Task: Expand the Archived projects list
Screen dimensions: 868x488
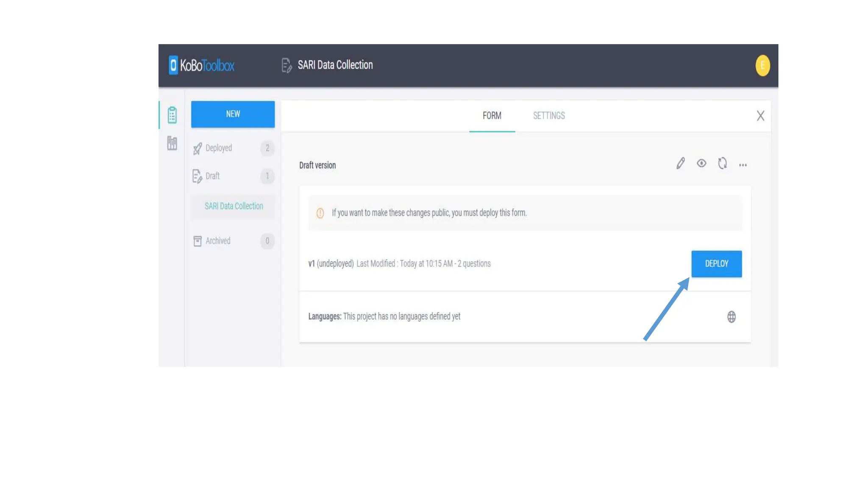Action: coord(218,241)
